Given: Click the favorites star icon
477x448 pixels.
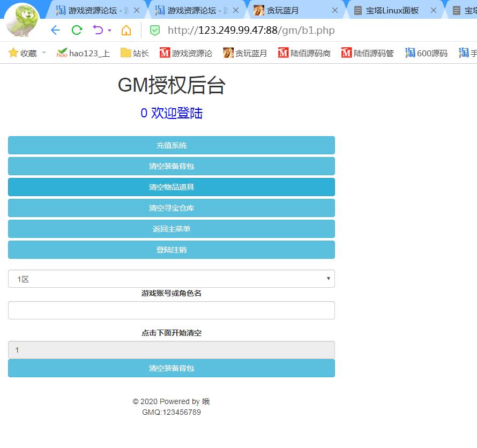Looking at the screenshot, I should tap(13, 53).
